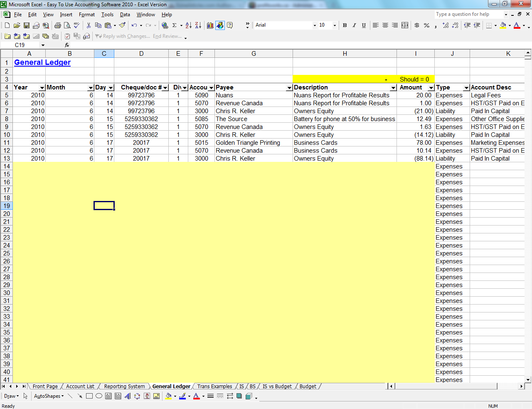Toggle underline formatting
This screenshot has width=532, height=409.
pos(364,25)
